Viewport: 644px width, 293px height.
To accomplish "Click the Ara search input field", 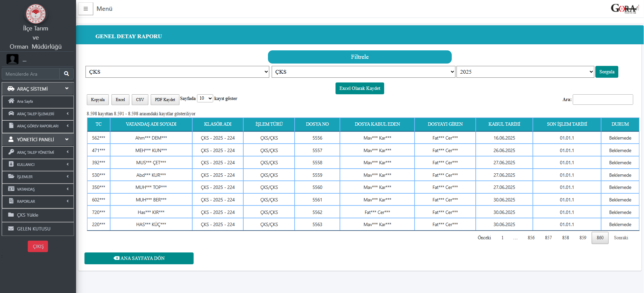I will [602, 99].
